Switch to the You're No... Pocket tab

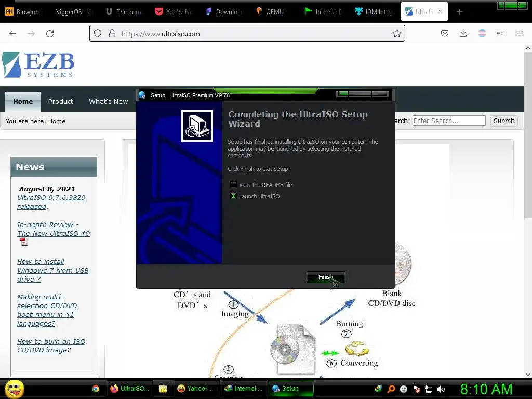click(174, 11)
